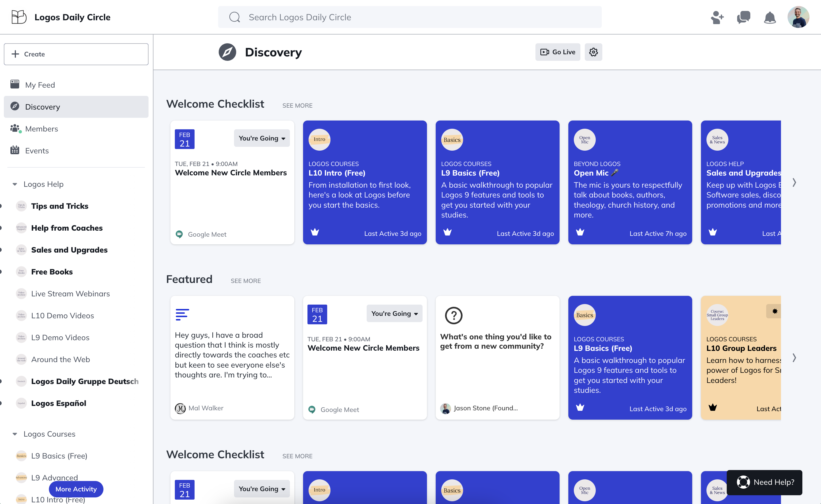This screenshot has width=821, height=504.
Task: Click Google Meet icon on first Welcome event card
Action: tap(179, 234)
